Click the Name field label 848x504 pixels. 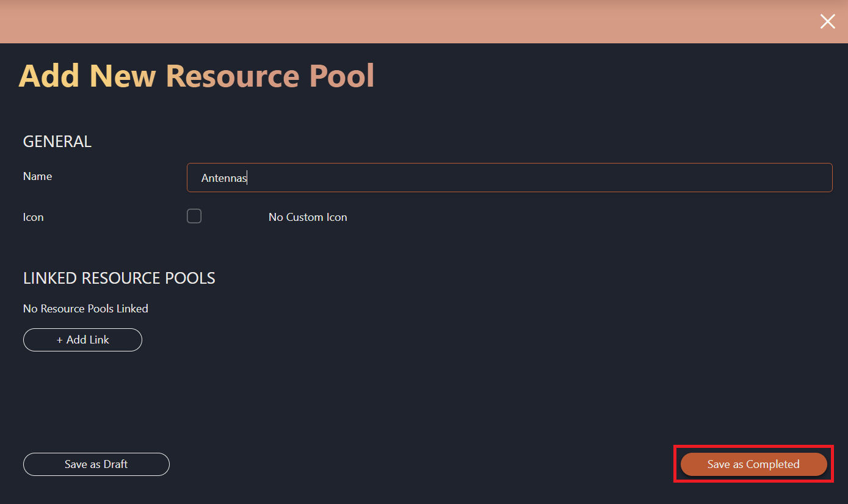pyautogui.click(x=37, y=176)
